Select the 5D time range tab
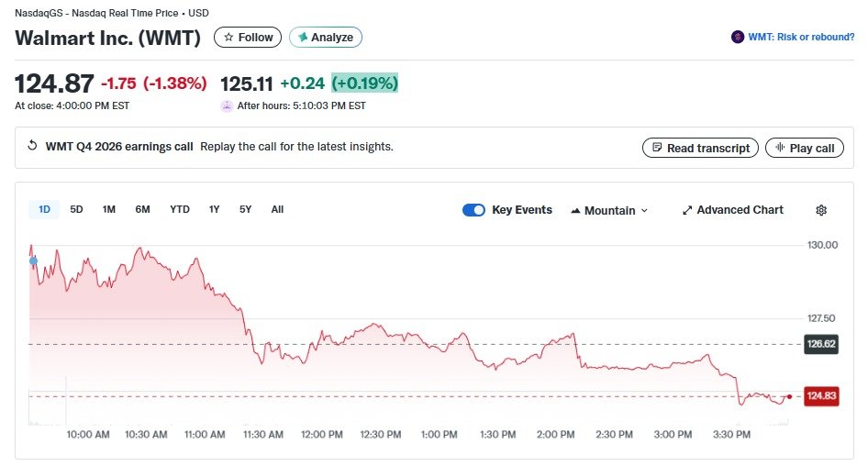Image resolution: width=868 pixels, height=466 pixels. (x=77, y=209)
